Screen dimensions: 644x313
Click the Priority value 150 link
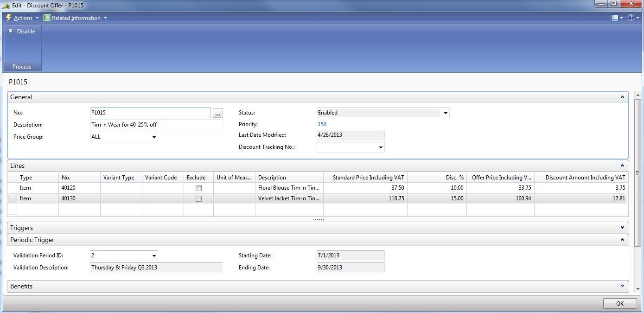322,124
